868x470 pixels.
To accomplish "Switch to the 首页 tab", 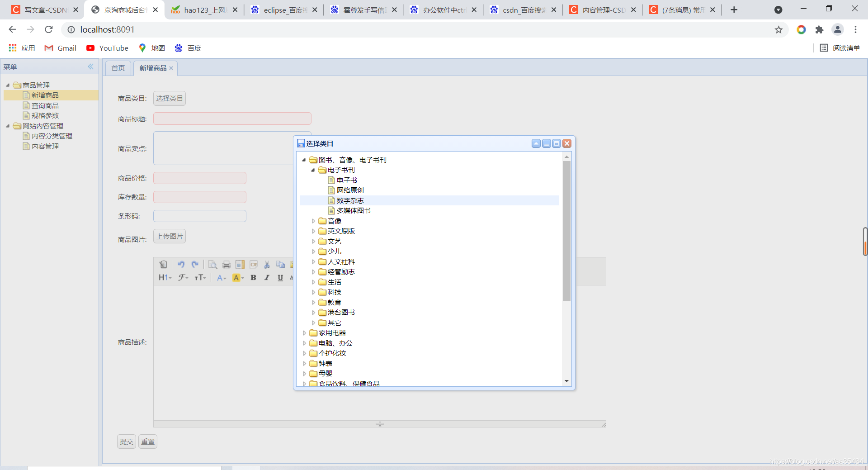I will pos(118,68).
